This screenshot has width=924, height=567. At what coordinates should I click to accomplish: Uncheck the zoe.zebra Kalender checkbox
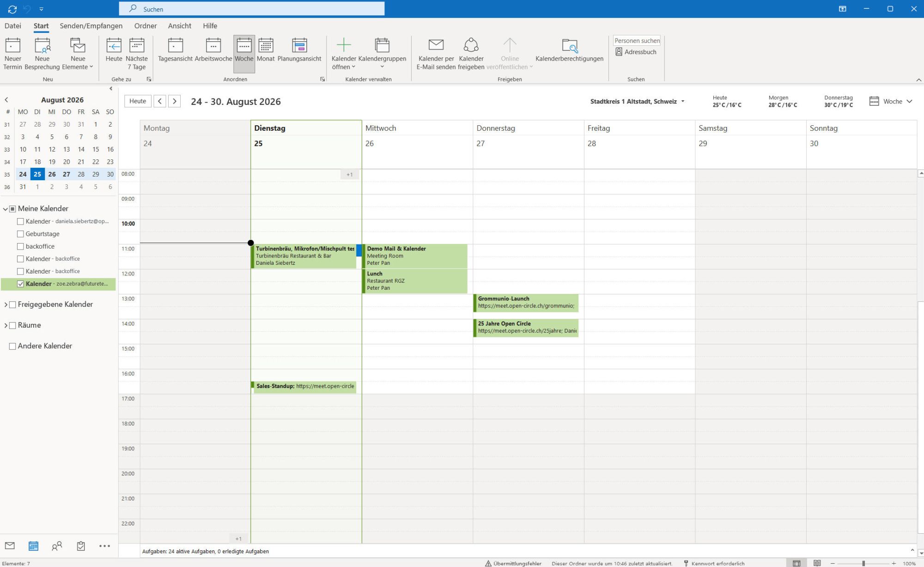[20, 284]
